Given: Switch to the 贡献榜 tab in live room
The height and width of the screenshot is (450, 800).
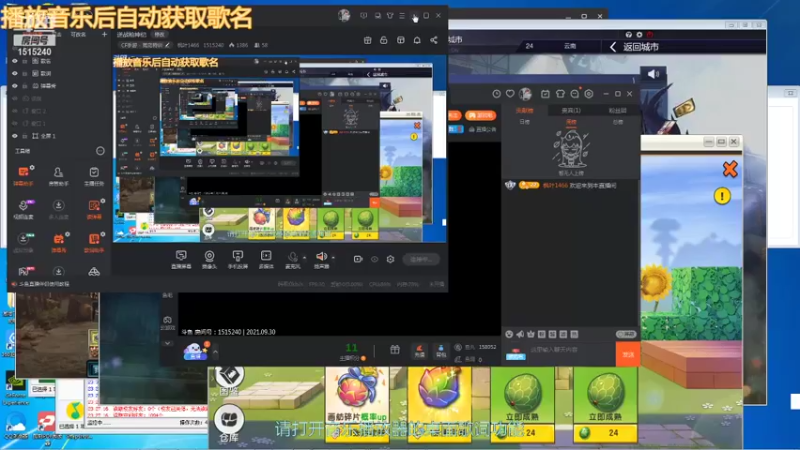Looking at the screenshot, I should coord(524,110).
